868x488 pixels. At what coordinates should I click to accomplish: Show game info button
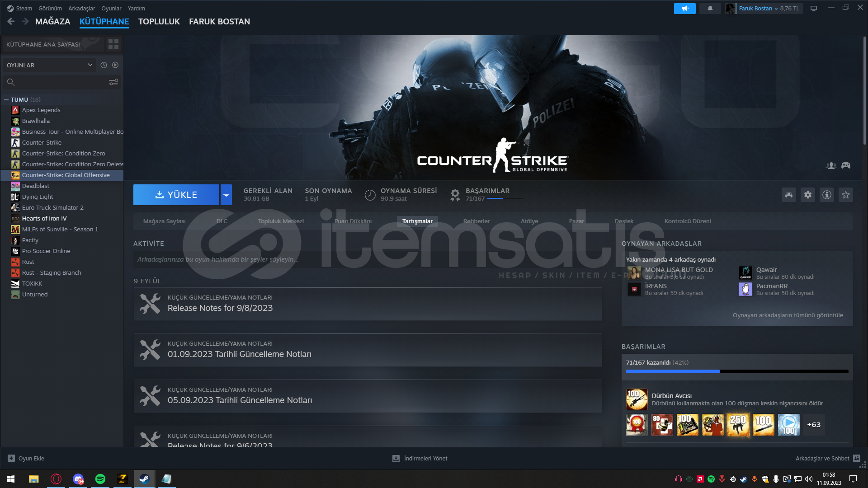coord(826,195)
